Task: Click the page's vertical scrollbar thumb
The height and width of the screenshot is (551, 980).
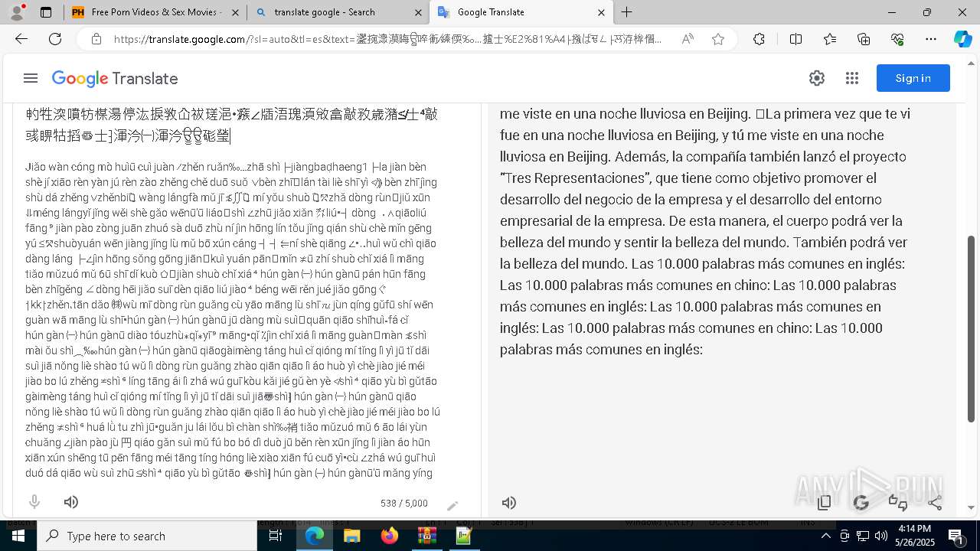Action: 972,329
